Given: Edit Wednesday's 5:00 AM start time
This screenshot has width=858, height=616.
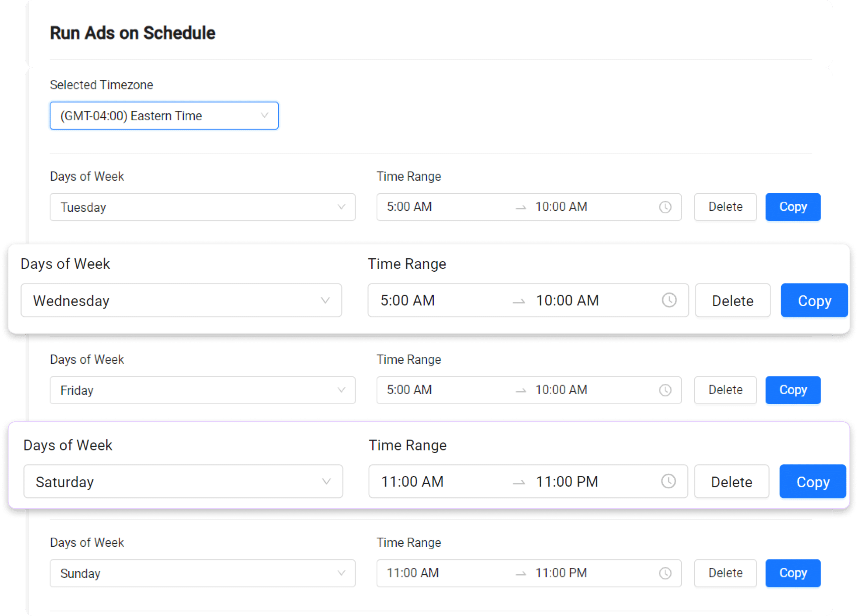Looking at the screenshot, I should 408,300.
